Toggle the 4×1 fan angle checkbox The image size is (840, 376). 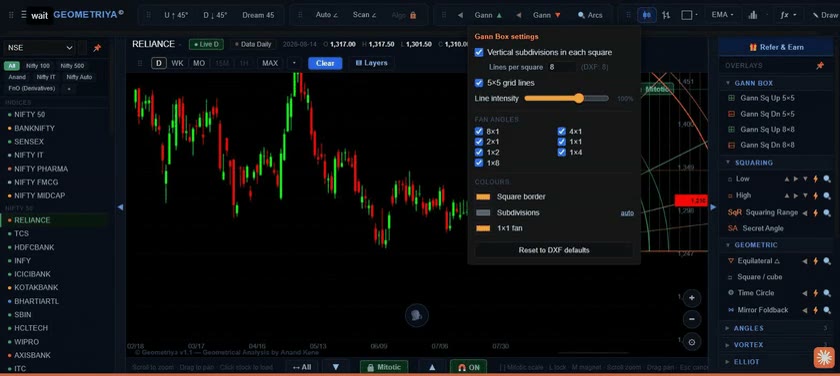(x=561, y=131)
